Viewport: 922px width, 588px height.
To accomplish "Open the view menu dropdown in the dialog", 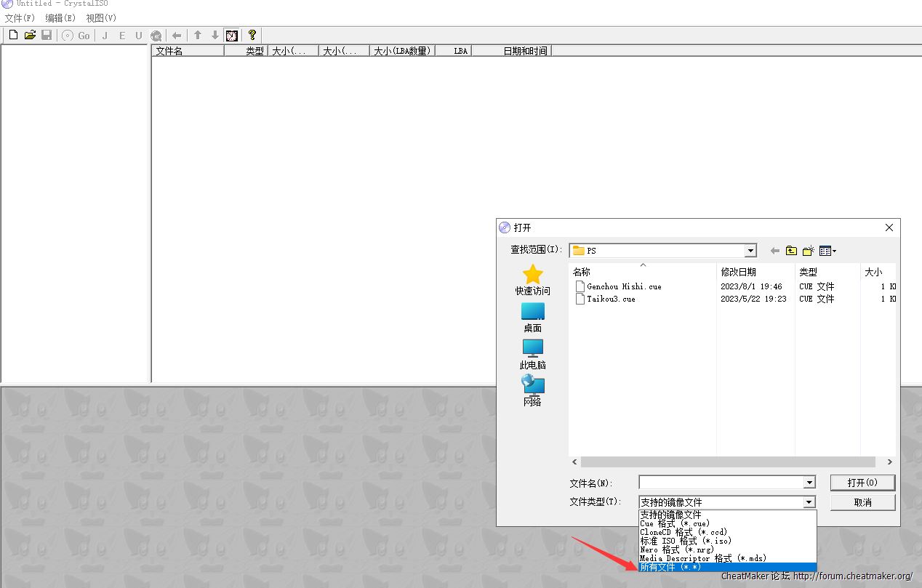I will click(x=827, y=251).
